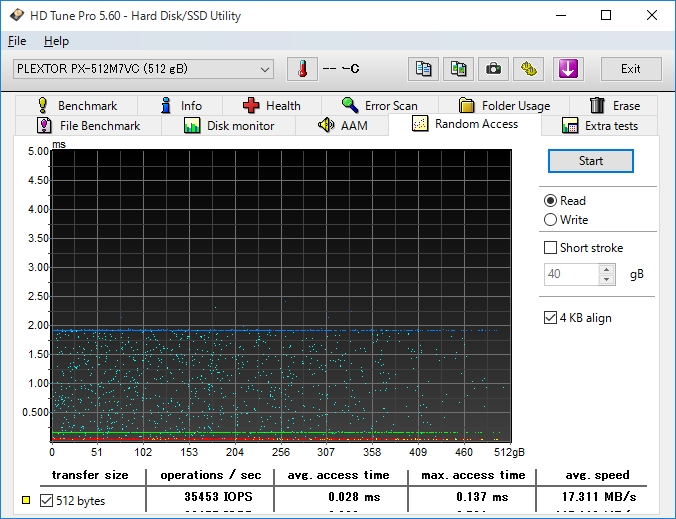Toggle the 4 KB align checkbox
Viewport: 676px width, 519px height.
click(x=550, y=318)
